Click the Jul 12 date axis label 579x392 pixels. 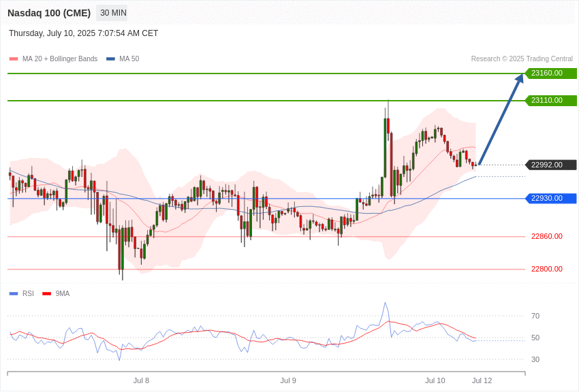pos(482,380)
